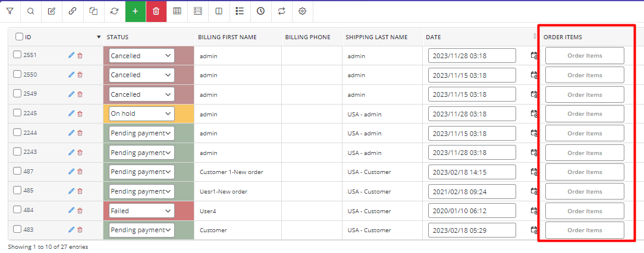
Task: Open status dropdown for order 2550
Action: coord(142,75)
